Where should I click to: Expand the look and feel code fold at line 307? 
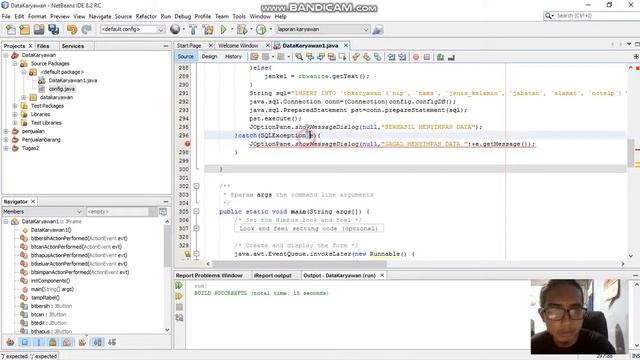tap(196, 228)
